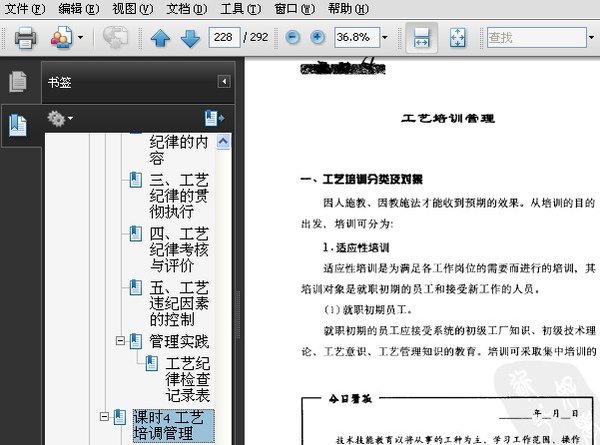Click the printer icon to print

[25, 37]
